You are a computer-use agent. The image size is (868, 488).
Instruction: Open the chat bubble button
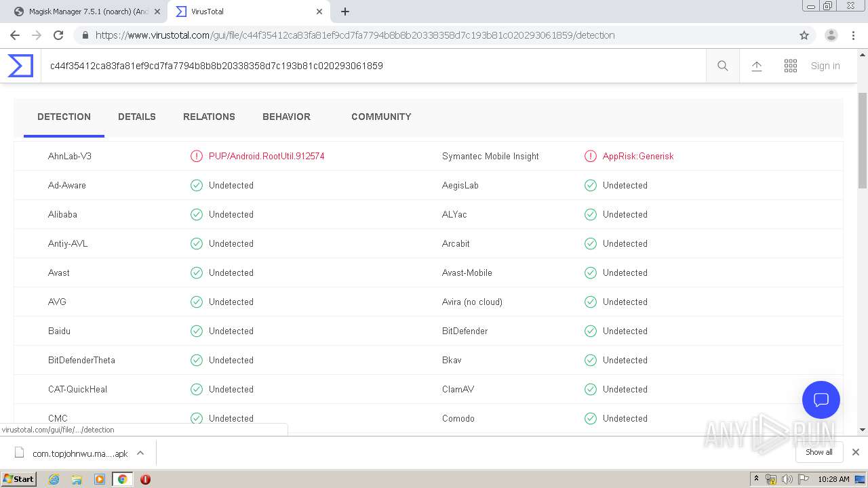point(821,400)
